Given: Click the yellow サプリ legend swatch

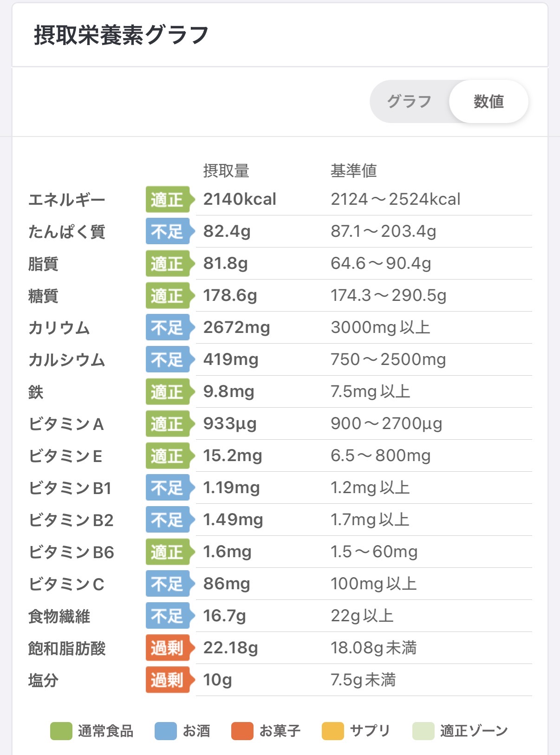Looking at the screenshot, I should pyautogui.click(x=333, y=731).
